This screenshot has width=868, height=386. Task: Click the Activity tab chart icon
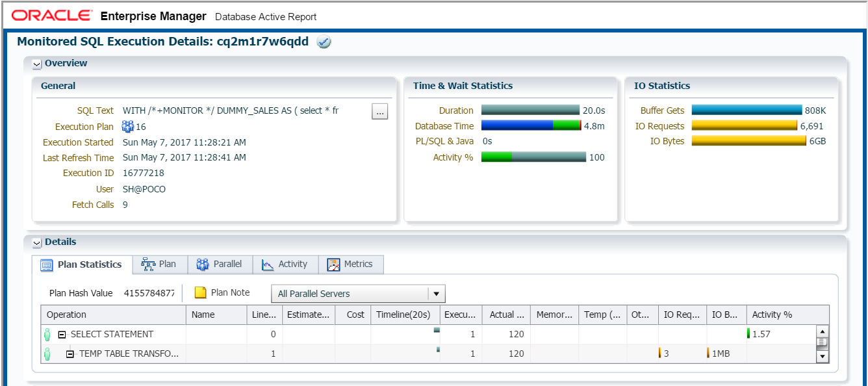click(x=268, y=265)
